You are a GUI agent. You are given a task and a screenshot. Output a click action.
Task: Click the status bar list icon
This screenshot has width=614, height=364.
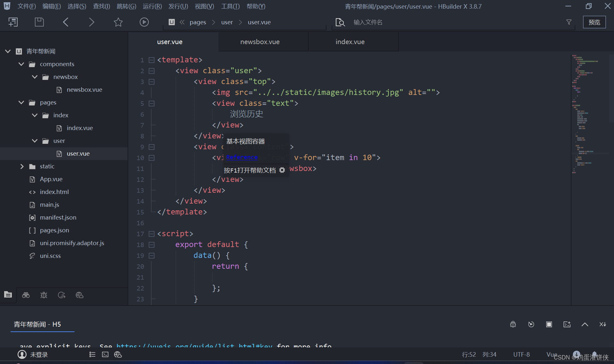click(92, 354)
